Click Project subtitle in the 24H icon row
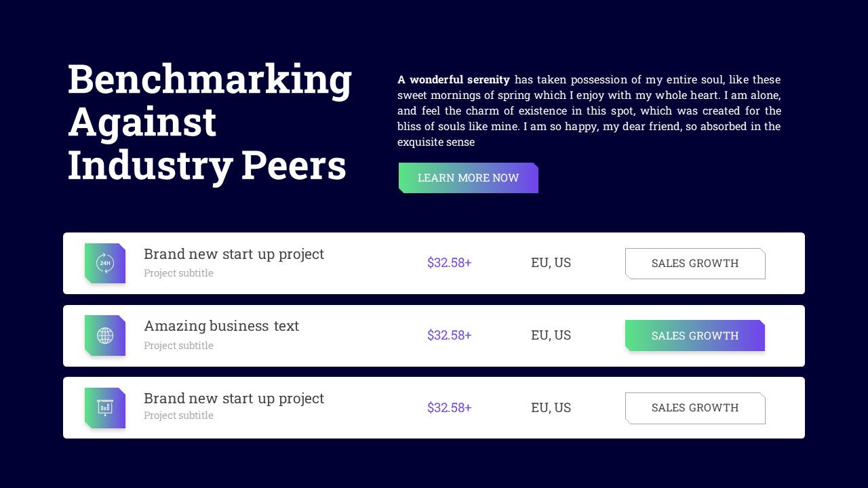868x488 pixels. coord(178,273)
